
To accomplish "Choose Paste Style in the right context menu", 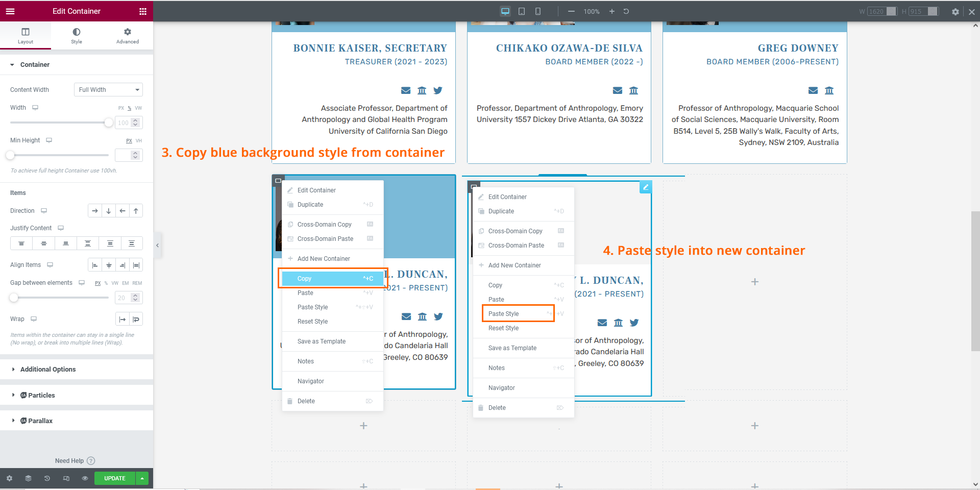I will click(x=504, y=314).
